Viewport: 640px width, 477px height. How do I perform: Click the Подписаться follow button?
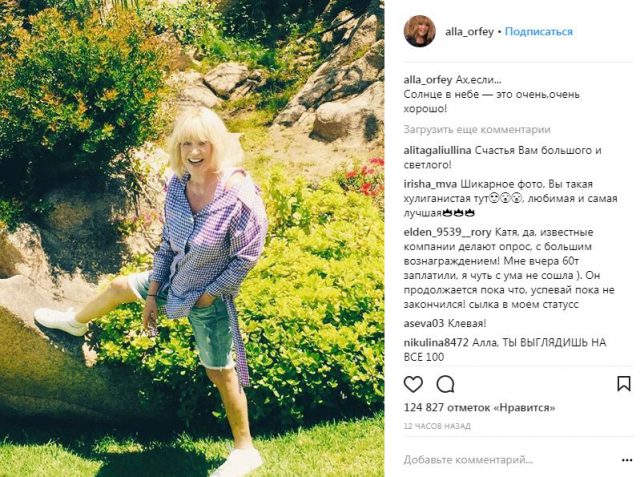[x=539, y=31]
